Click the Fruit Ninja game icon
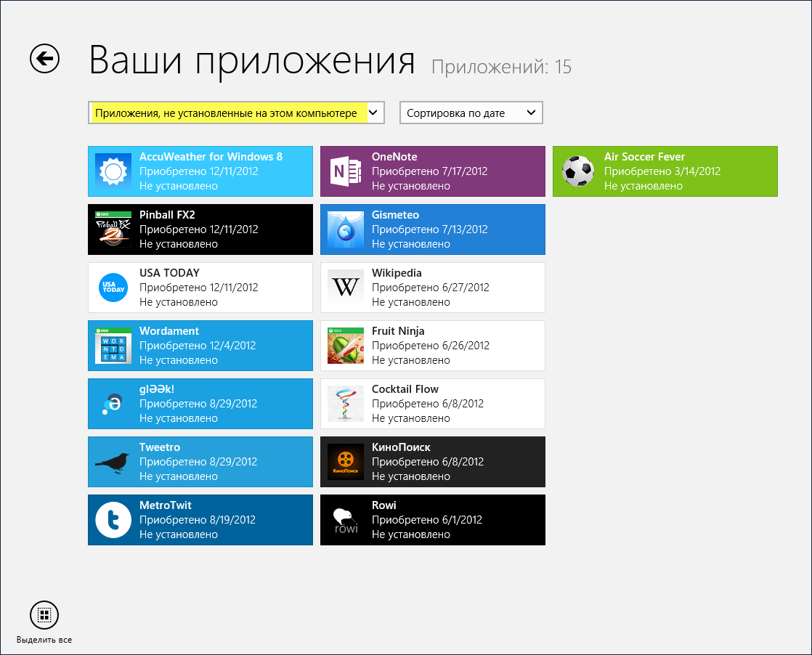This screenshot has width=812, height=655. coord(346,346)
